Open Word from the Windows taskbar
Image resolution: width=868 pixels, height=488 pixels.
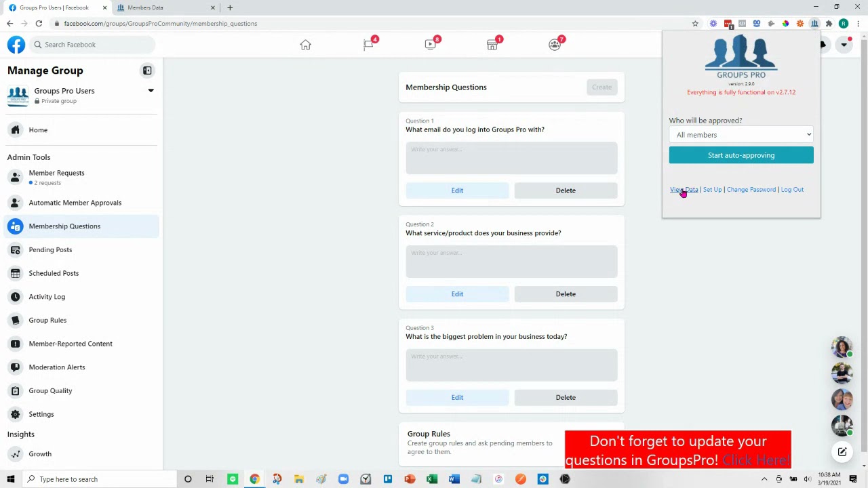[x=454, y=479]
